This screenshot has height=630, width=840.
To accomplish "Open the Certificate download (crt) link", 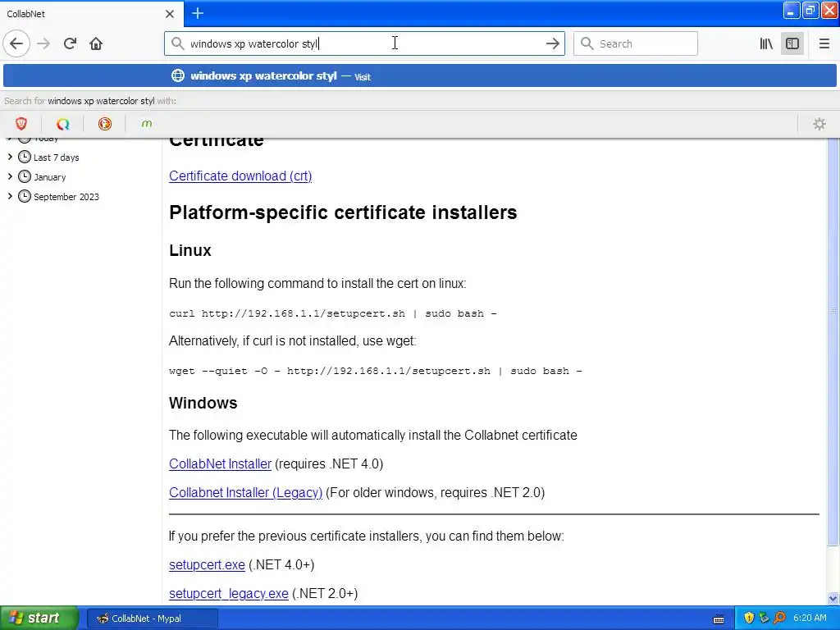I will point(240,176).
